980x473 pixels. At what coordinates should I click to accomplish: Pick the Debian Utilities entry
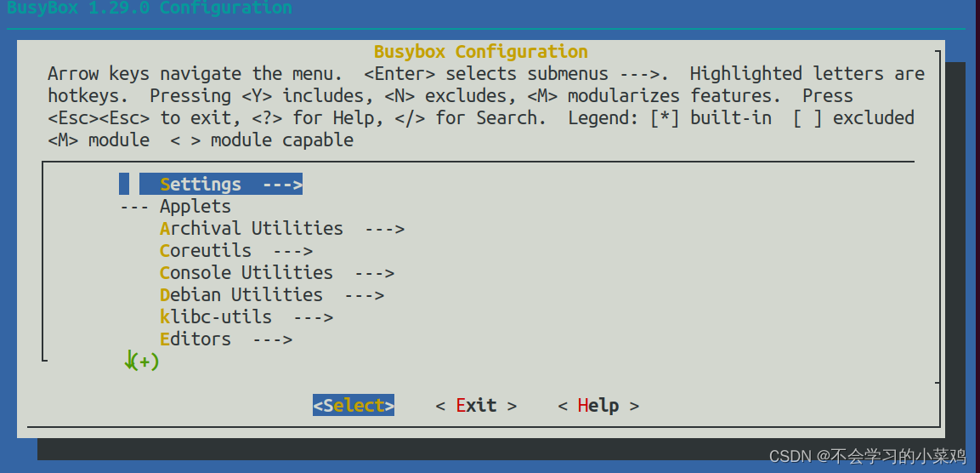point(241,295)
